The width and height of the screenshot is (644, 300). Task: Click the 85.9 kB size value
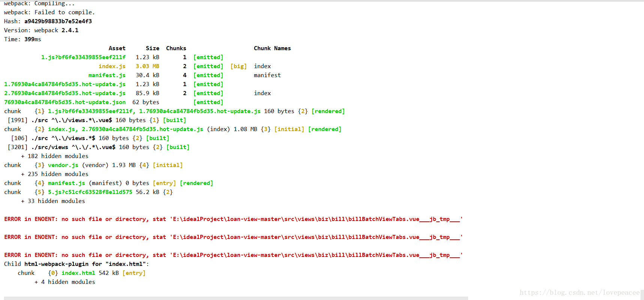(x=147, y=93)
